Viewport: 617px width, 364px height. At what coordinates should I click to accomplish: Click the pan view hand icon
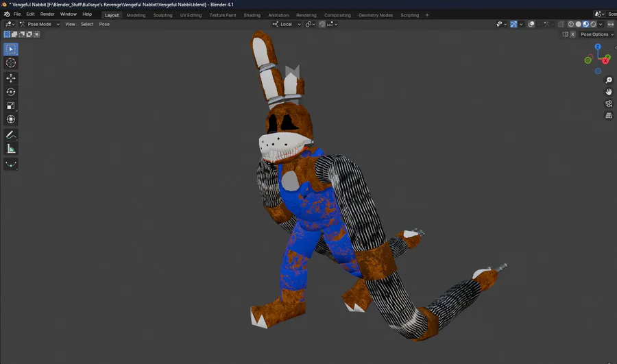click(609, 92)
